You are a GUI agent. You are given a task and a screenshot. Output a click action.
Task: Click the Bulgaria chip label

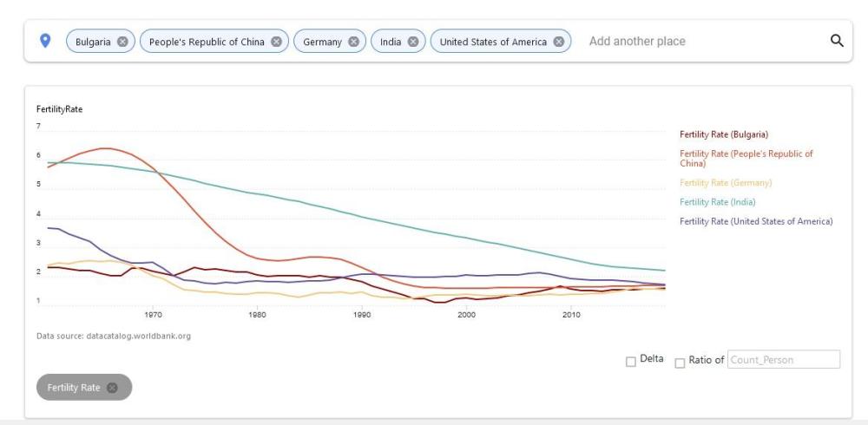click(94, 42)
